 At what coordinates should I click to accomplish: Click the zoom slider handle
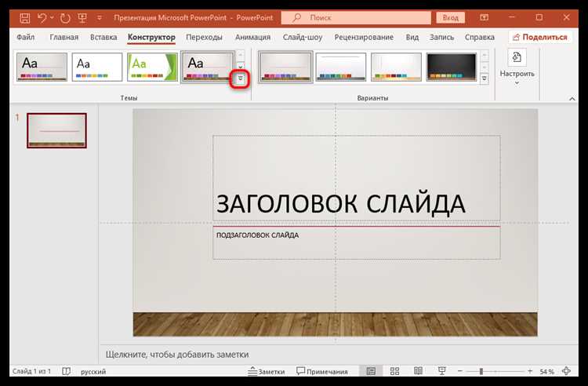(x=481, y=371)
